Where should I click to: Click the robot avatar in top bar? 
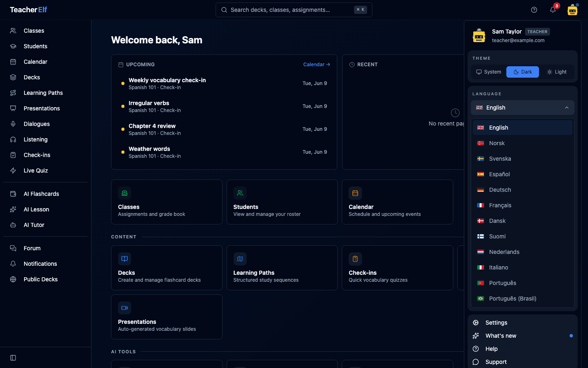click(x=572, y=10)
